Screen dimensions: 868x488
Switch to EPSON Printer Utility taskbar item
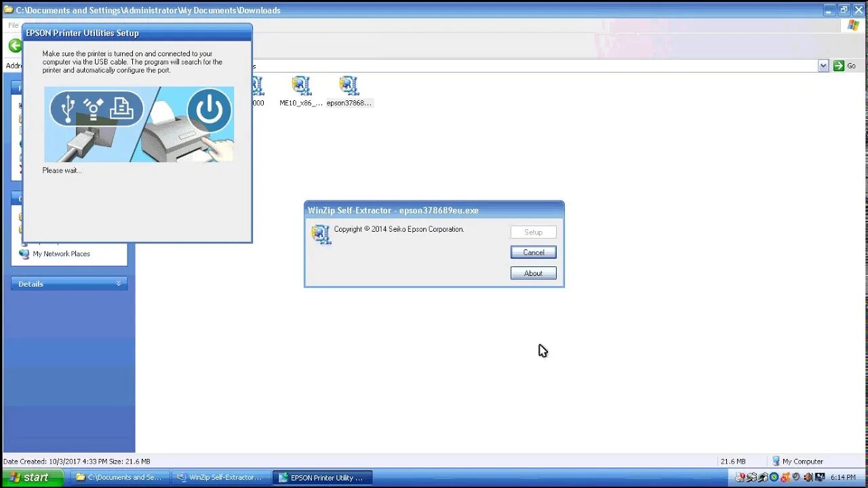[x=322, y=477]
